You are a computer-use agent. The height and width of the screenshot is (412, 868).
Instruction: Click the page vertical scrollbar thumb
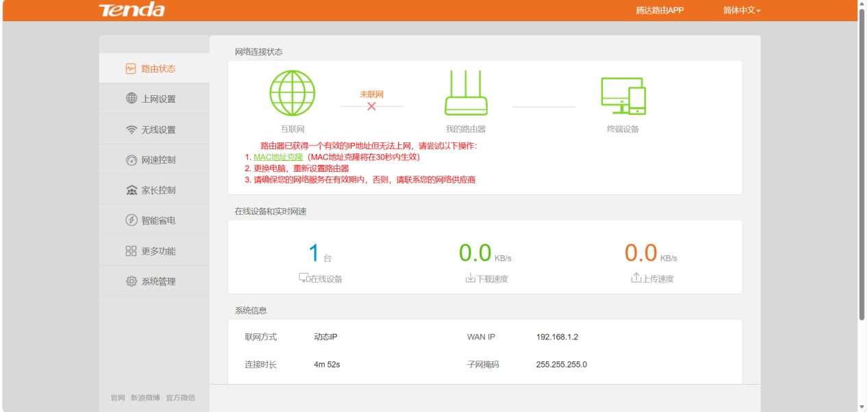click(x=862, y=164)
